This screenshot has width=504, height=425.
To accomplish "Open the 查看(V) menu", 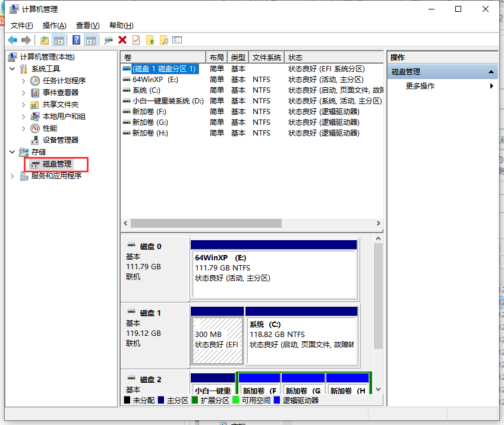I will point(87,26).
